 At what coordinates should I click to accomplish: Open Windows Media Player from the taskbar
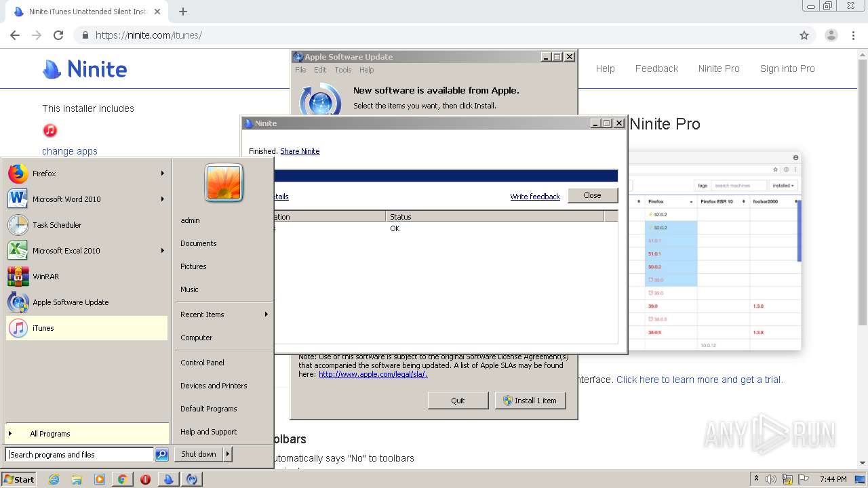[100, 479]
